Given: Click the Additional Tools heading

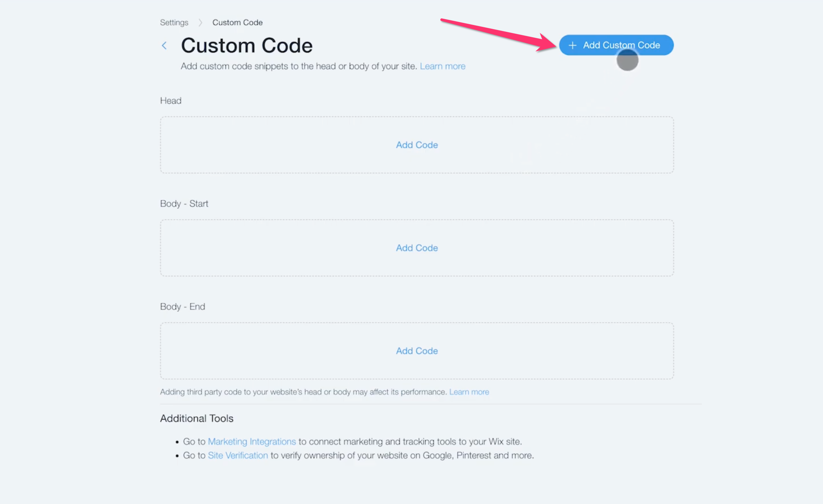Looking at the screenshot, I should tap(197, 418).
